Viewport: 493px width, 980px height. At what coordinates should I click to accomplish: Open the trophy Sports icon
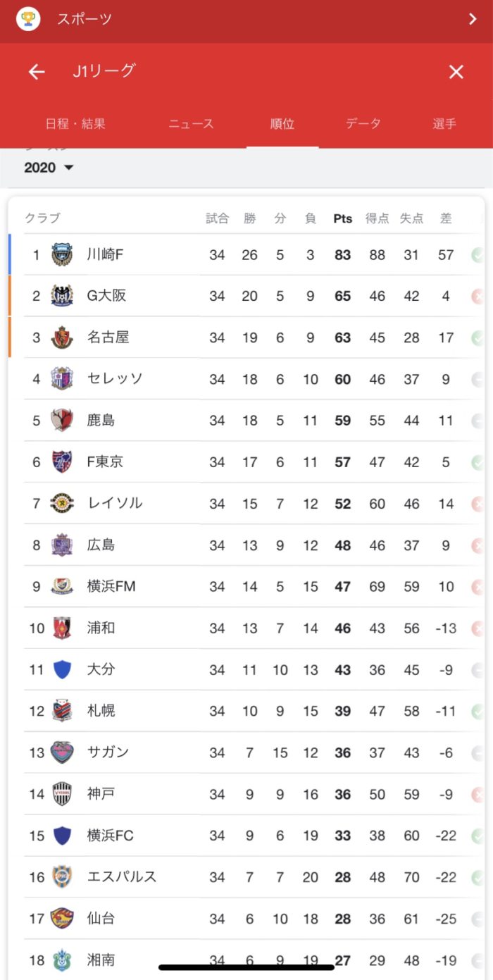(28, 18)
